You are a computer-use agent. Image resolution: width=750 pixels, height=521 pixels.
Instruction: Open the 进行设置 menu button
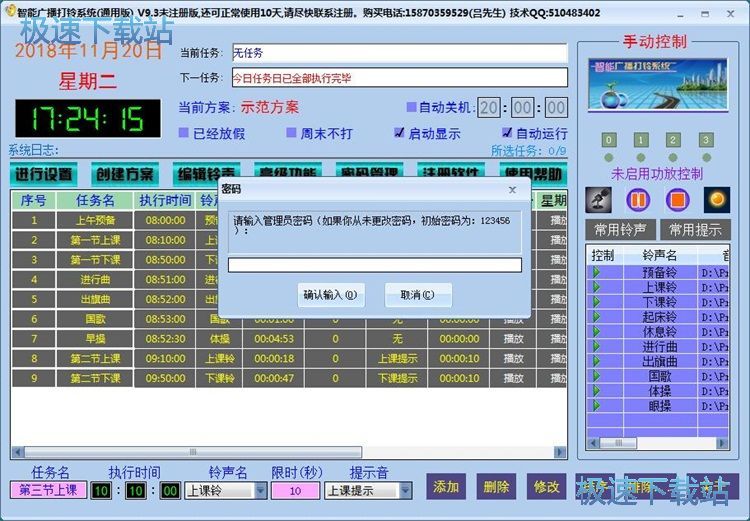pos(44,174)
